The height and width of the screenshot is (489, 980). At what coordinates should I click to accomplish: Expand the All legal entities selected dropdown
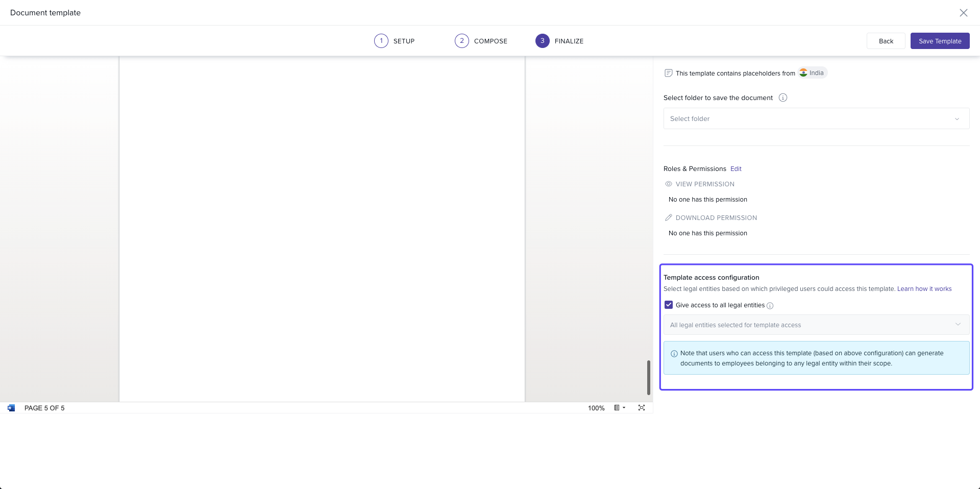point(816,325)
